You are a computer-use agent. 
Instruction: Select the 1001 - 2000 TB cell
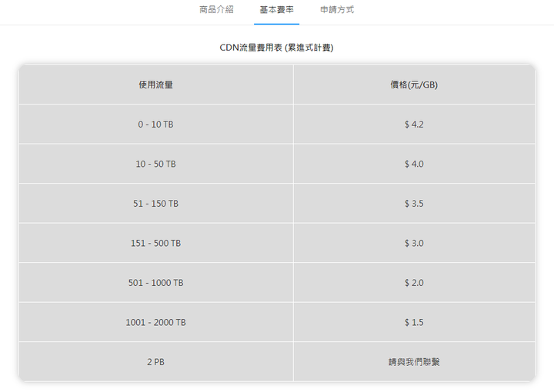coord(155,322)
